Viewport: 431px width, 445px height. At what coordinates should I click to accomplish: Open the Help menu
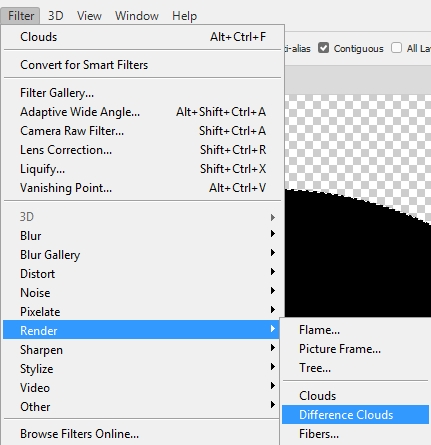pos(184,16)
